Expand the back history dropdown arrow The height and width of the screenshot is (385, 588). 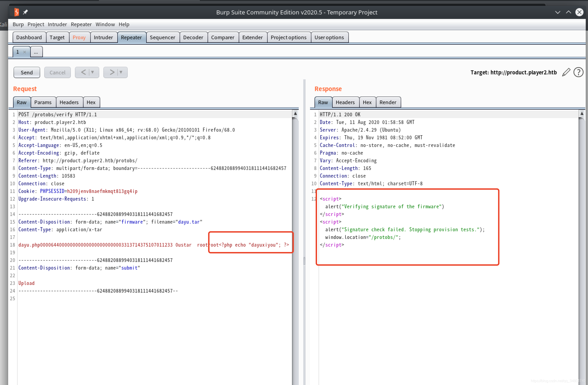[93, 72]
